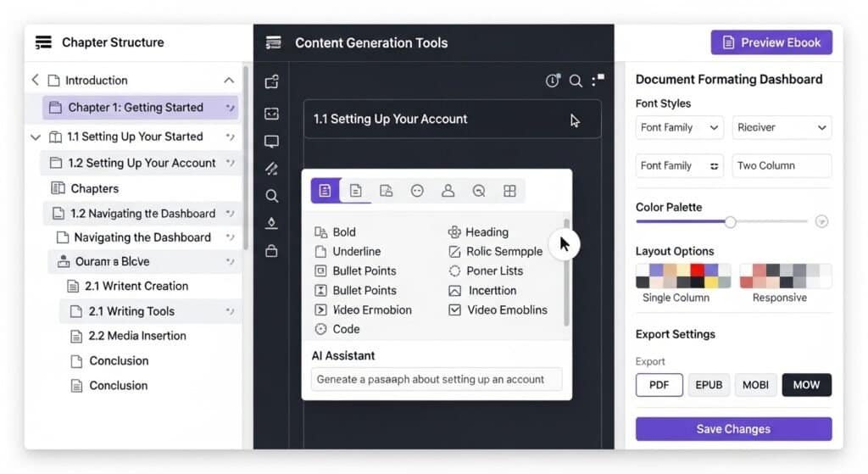Click the Chapter Structure panel scrollbar
The image size is (868, 474).
click(x=245, y=158)
